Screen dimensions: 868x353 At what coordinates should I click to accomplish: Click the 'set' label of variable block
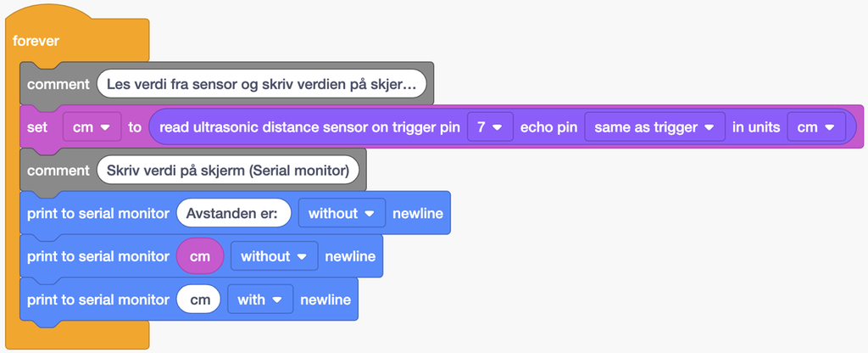pyautogui.click(x=37, y=127)
